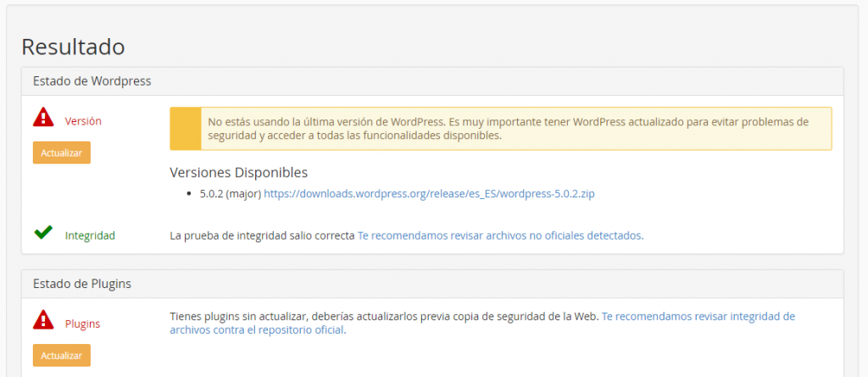Click 'Tienes plugins sin actualizar' message text
Viewport: 868px width, 377px height.
click(384, 317)
